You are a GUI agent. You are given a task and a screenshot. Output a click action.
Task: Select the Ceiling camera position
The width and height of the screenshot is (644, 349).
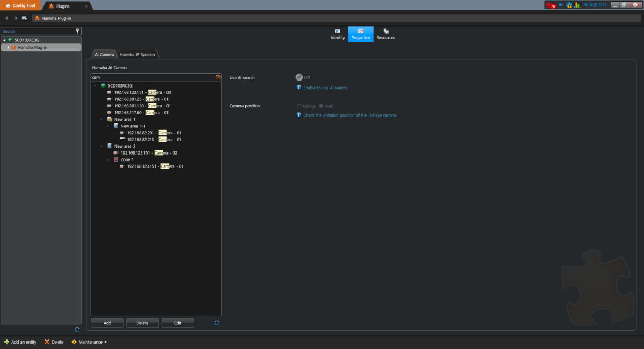(306, 106)
